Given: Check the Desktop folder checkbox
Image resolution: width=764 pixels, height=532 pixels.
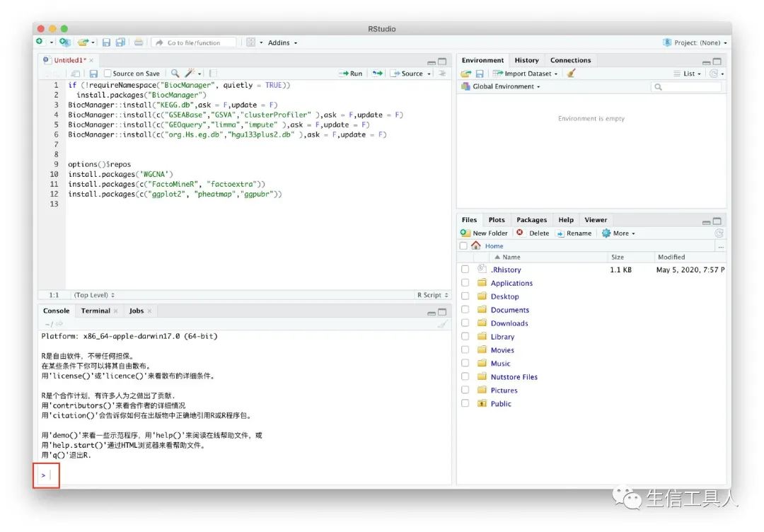Looking at the screenshot, I should (465, 296).
